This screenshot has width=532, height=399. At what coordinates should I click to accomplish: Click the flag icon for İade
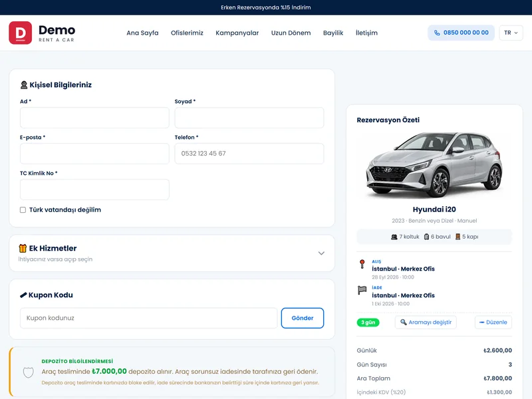362,291
